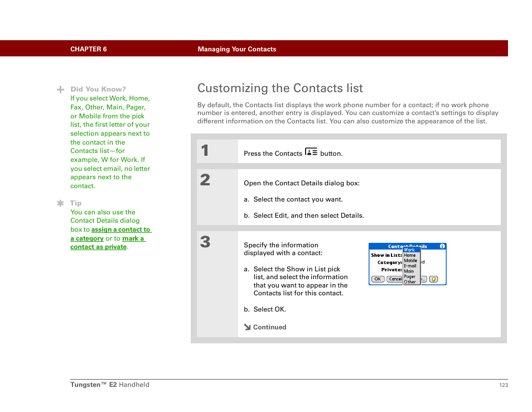Click the 'Managing Your Contacts' header title

[237, 49]
